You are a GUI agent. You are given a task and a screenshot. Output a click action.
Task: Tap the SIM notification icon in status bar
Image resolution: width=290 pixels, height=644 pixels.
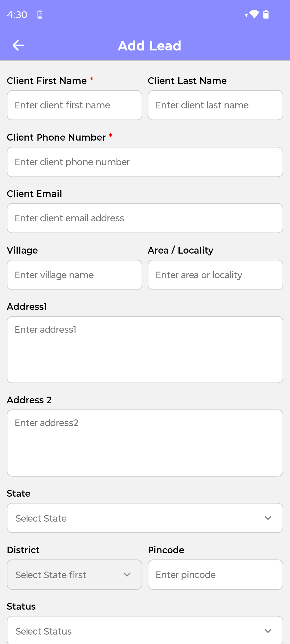pyautogui.click(x=40, y=14)
